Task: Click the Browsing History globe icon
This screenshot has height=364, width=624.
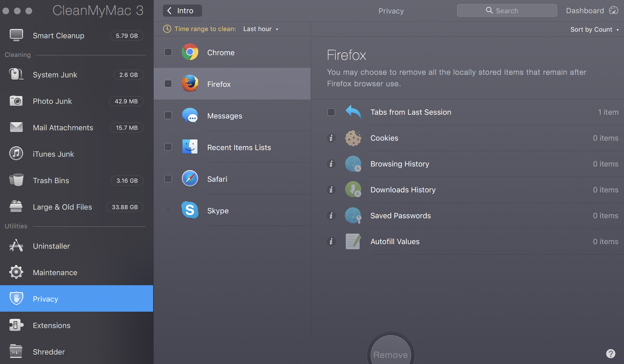Action: [353, 164]
